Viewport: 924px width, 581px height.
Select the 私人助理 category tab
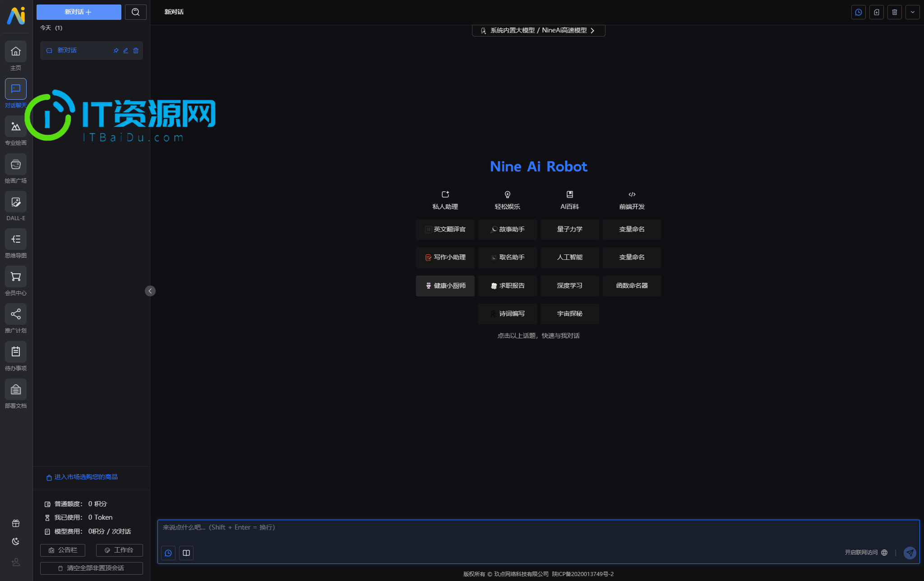(x=445, y=200)
